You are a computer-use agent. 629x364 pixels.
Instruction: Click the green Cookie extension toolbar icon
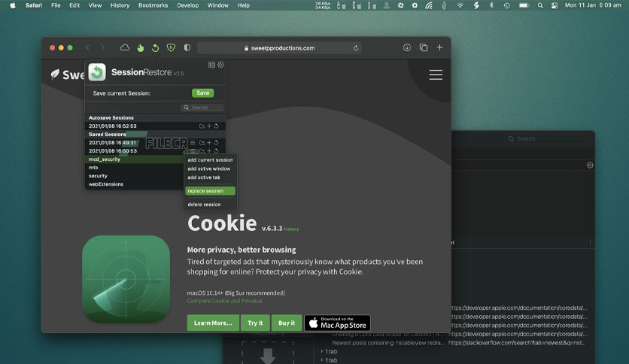pos(141,48)
